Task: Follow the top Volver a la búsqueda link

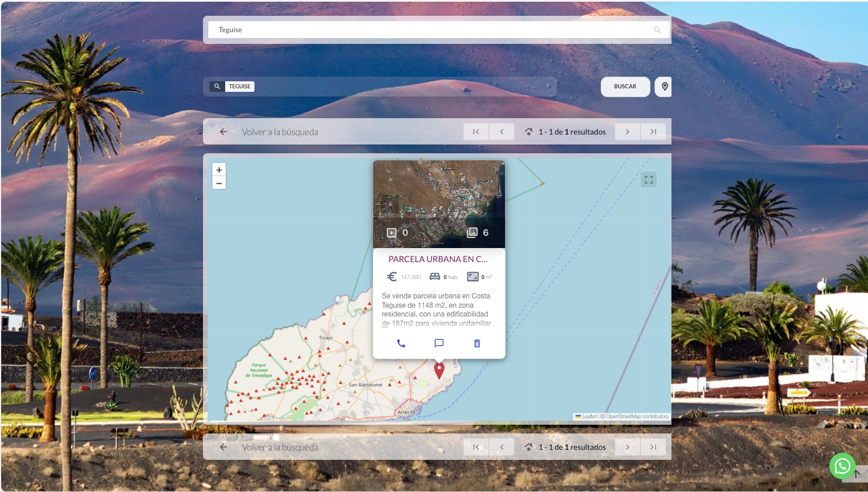Action: [280, 132]
